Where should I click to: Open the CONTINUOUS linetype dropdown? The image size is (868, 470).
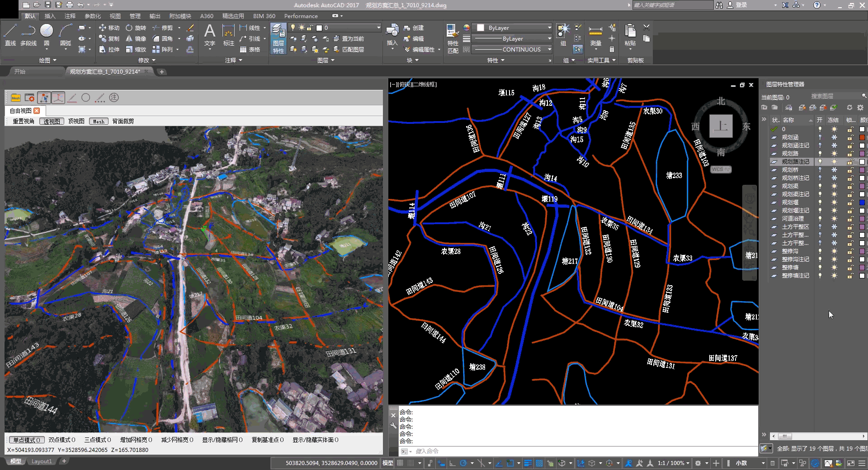[x=550, y=50]
